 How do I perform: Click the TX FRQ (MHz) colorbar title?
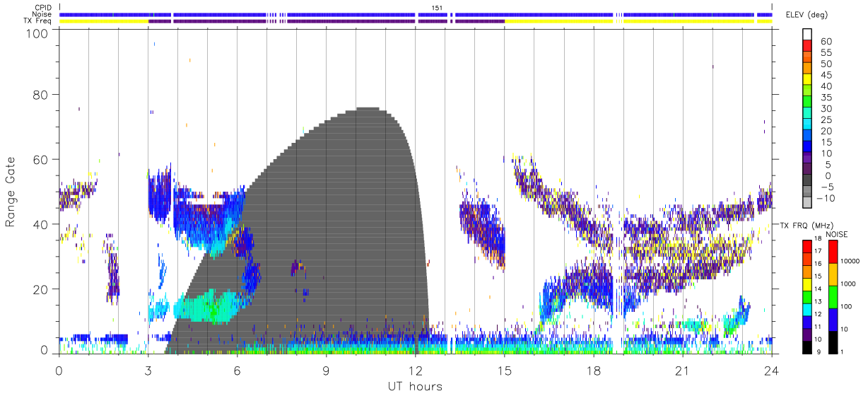pyautogui.click(x=805, y=225)
